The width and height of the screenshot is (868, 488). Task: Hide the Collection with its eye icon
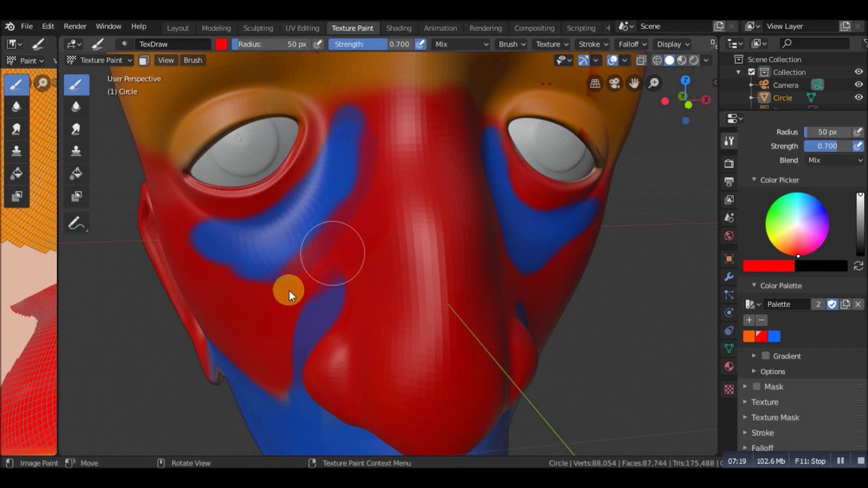pos(859,72)
